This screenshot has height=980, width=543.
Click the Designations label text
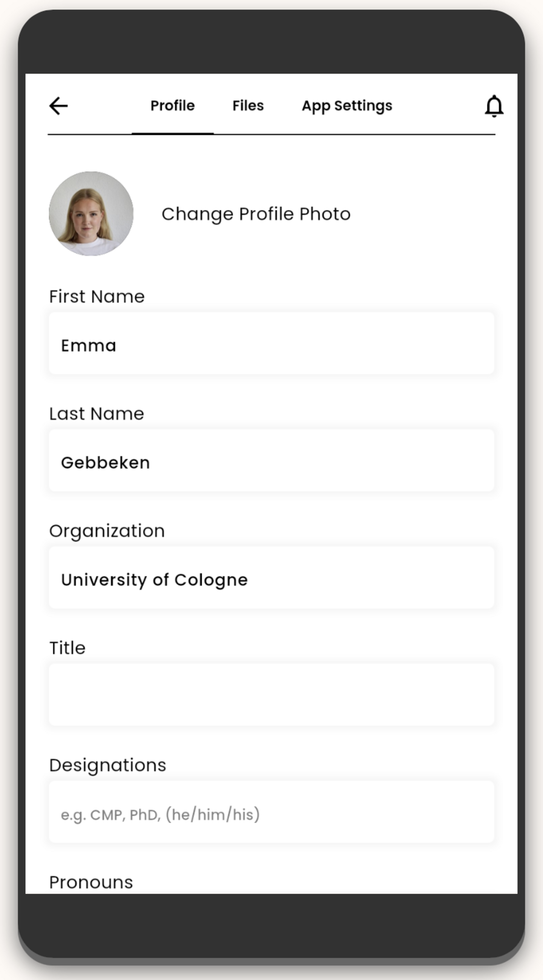[x=108, y=766]
